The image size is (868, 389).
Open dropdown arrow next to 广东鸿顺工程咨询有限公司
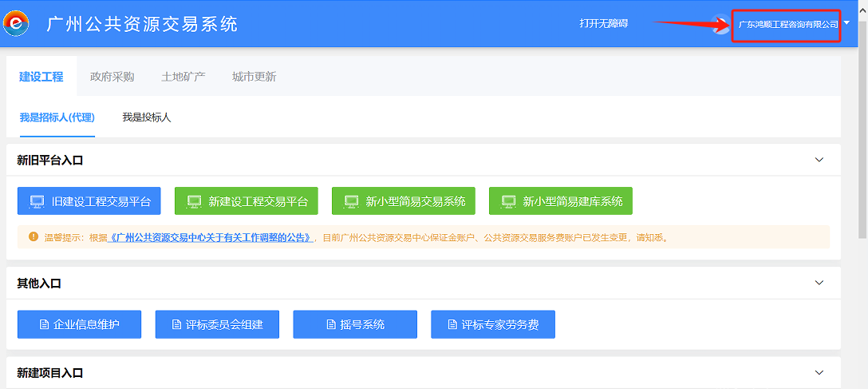(x=848, y=22)
